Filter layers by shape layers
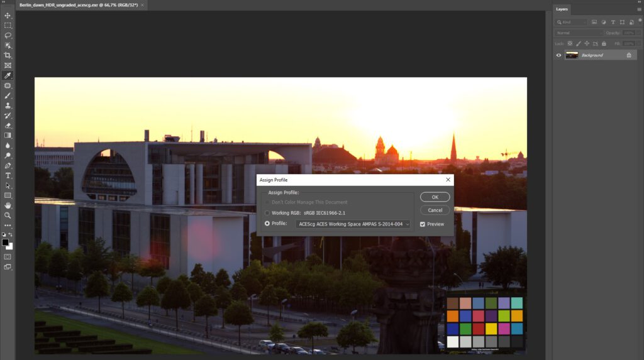Image resolution: width=644 pixels, height=360 pixels. pos(622,22)
